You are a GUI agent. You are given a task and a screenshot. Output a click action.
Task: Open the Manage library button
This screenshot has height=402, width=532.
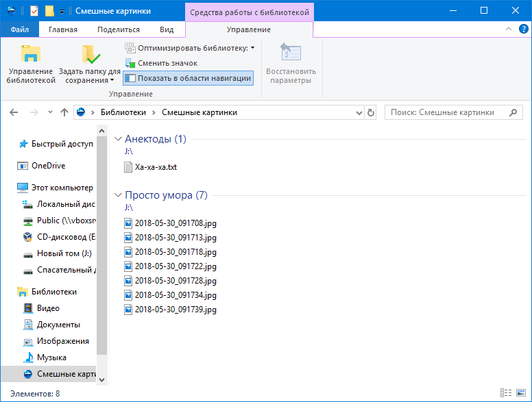(x=31, y=64)
